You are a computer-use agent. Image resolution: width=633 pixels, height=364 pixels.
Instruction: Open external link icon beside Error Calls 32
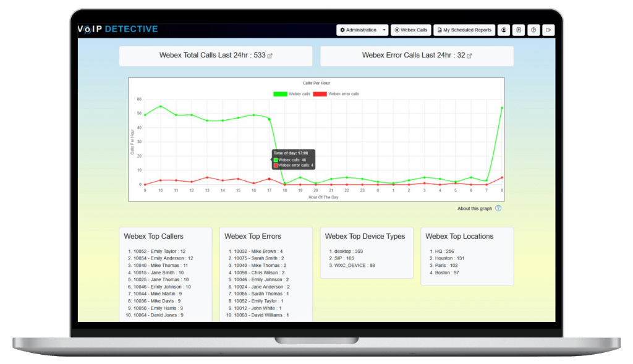coord(469,56)
